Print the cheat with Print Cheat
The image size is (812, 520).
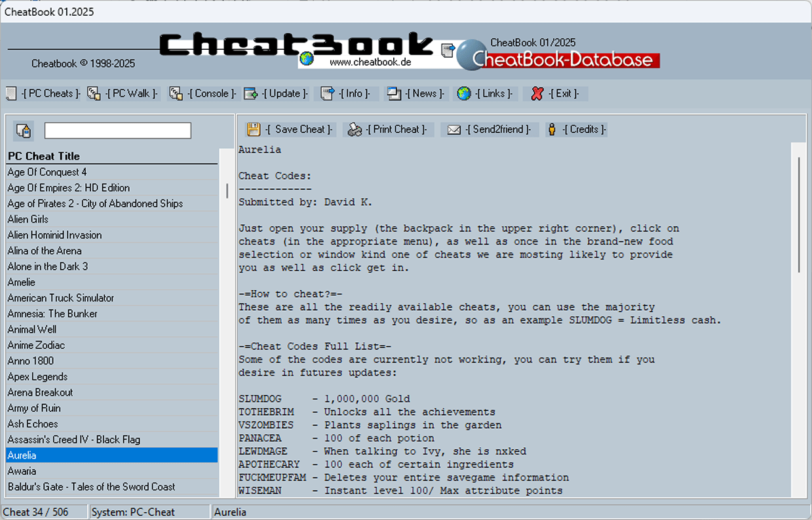tap(388, 129)
